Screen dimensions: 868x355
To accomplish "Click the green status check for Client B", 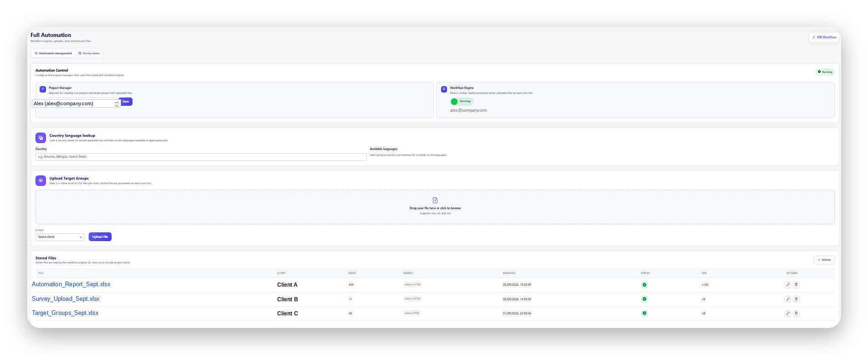I will click(644, 299).
